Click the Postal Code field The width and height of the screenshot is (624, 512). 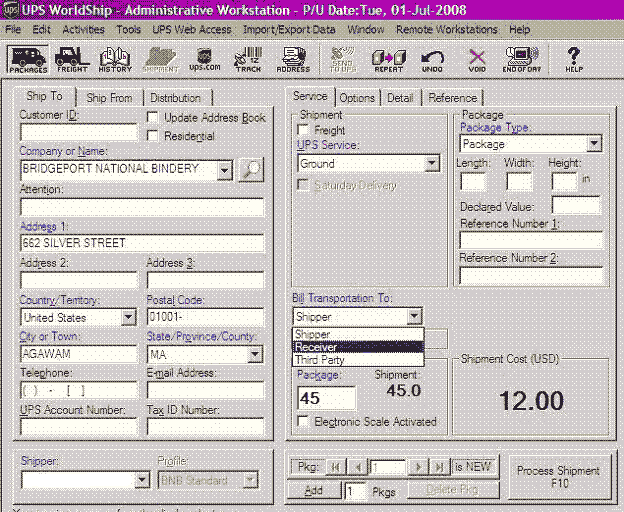[205, 317]
